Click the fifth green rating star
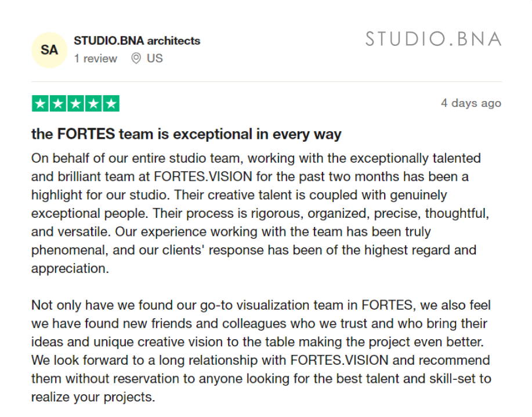 click(x=111, y=104)
